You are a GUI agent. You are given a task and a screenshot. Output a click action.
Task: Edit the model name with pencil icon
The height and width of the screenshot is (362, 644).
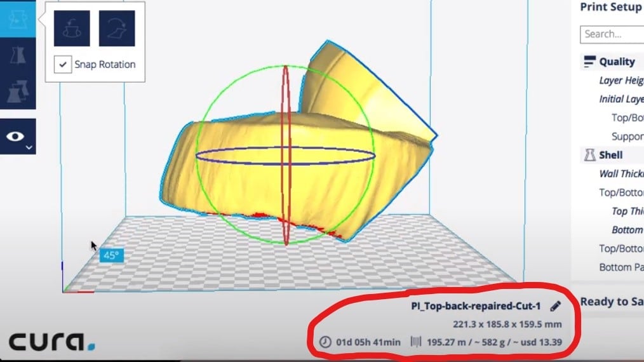tap(555, 306)
